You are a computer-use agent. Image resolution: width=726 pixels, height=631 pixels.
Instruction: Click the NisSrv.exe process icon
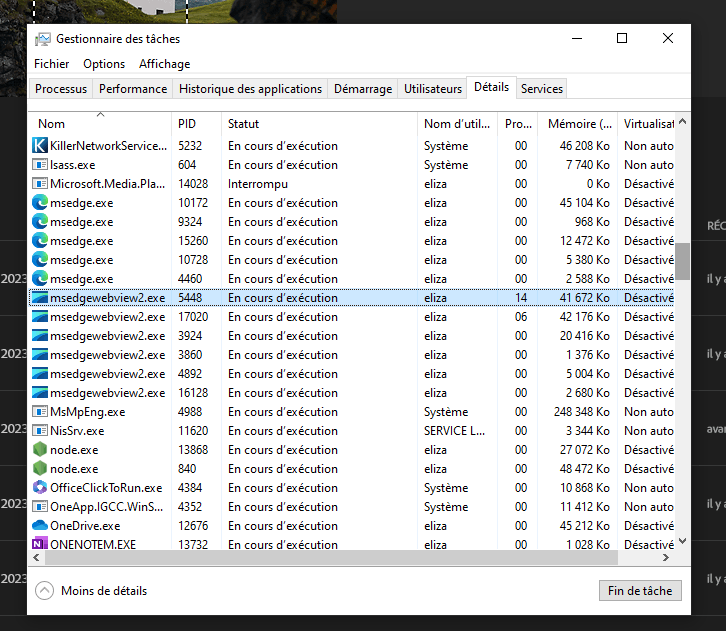[40, 430]
